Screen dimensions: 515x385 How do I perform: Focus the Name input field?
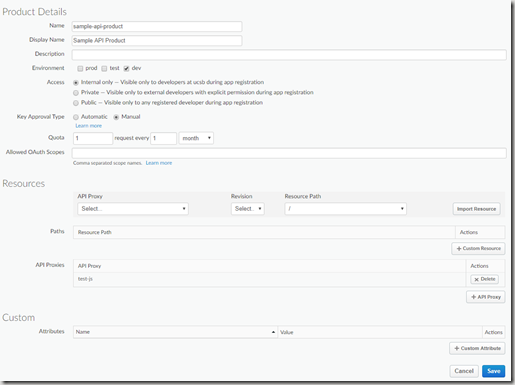pos(157,26)
